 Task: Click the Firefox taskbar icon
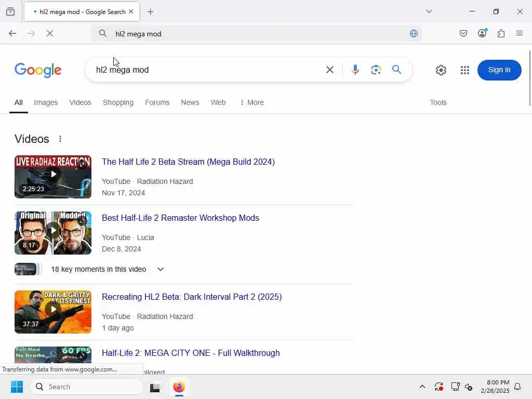pyautogui.click(x=179, y=387)
